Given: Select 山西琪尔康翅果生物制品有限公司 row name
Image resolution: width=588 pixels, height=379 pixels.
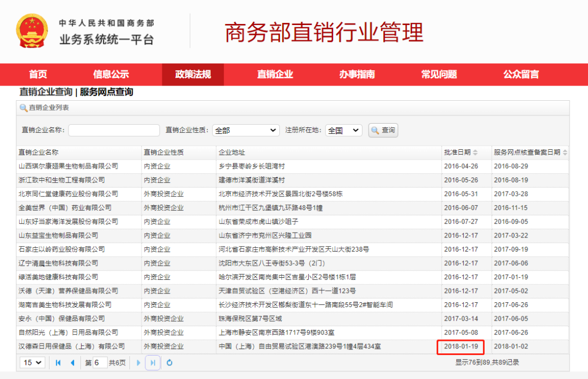Looking at the screenshot, I should point(68,166).
